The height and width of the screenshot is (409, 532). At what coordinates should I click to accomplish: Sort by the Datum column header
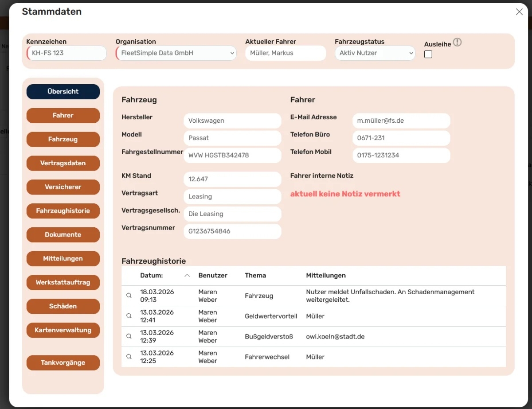[x=152, y=275]
